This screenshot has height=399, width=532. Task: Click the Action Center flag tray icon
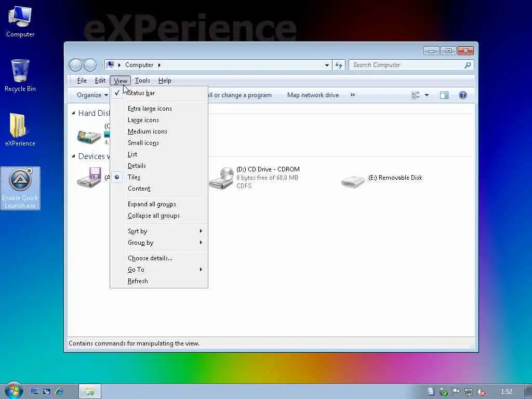tap(456, 392)
